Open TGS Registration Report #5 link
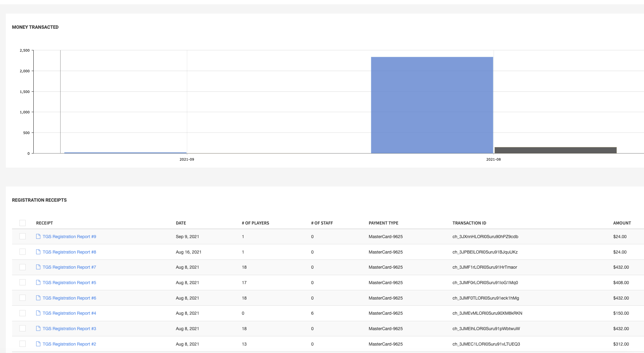The height and width of the screenshot is (353, 644). click(69, 283)
